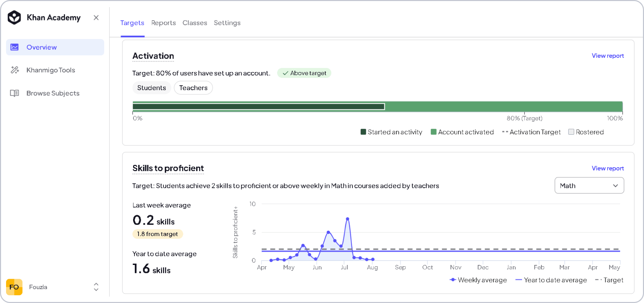
Task: Click the Activation section heading
Action: tap(153, 56)
